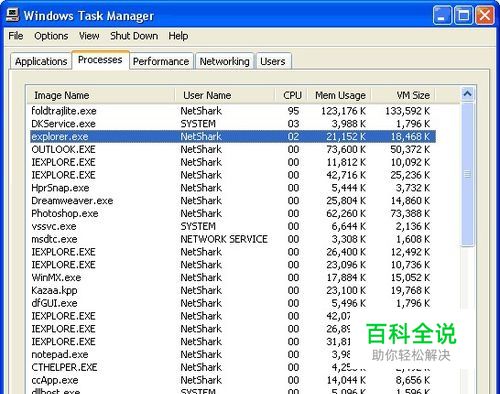Screen dimensions: 500x394
Task: Select the Photoshop.exe process
Action: (x=233, y=213)
